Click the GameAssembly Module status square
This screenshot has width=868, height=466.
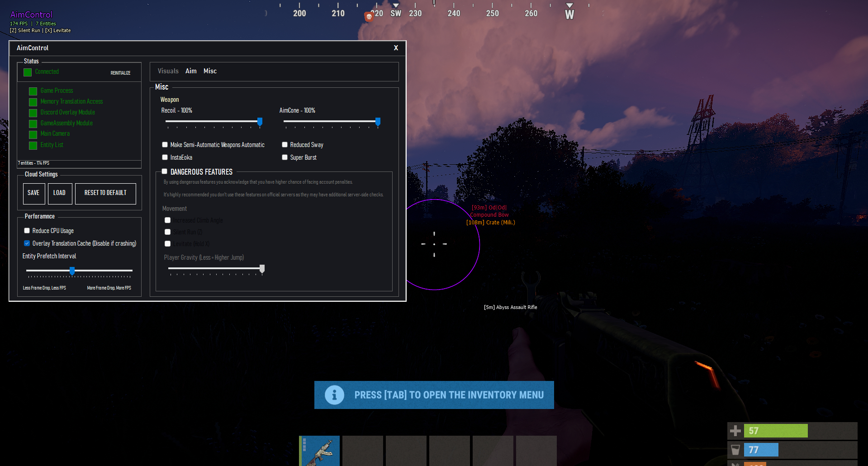click(33, 124)
